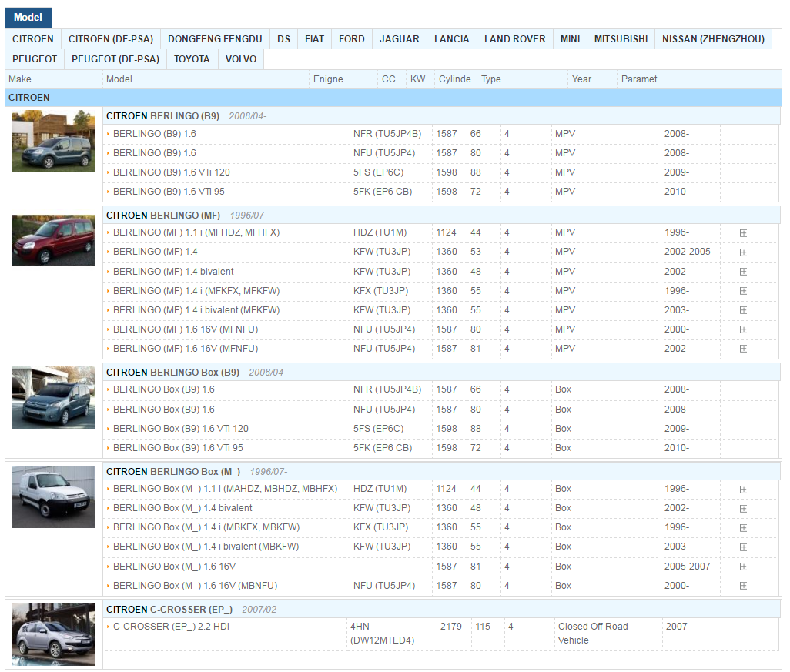Click 'Closed Off-Road Vehicle' type cell
This screenshot has width=790, height=672.
593,634
